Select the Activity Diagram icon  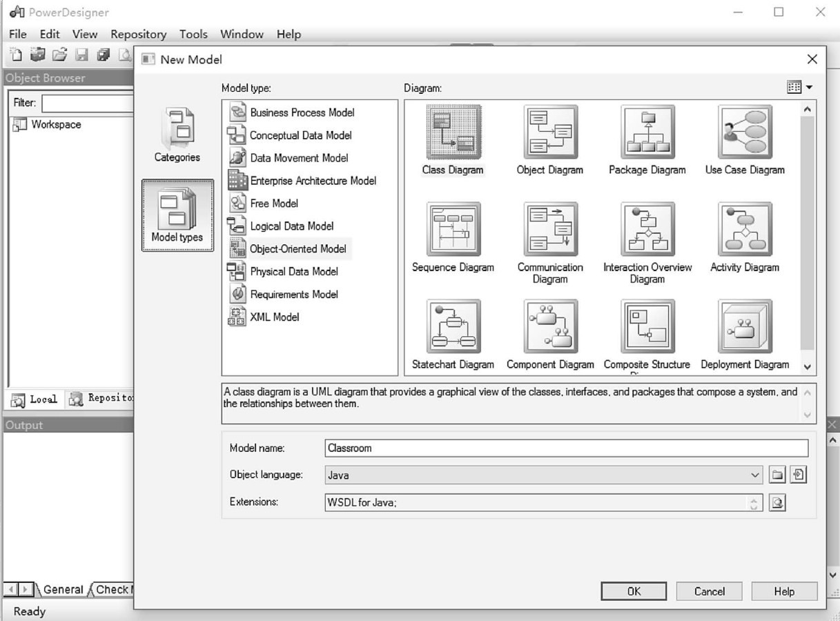(744, 230)
